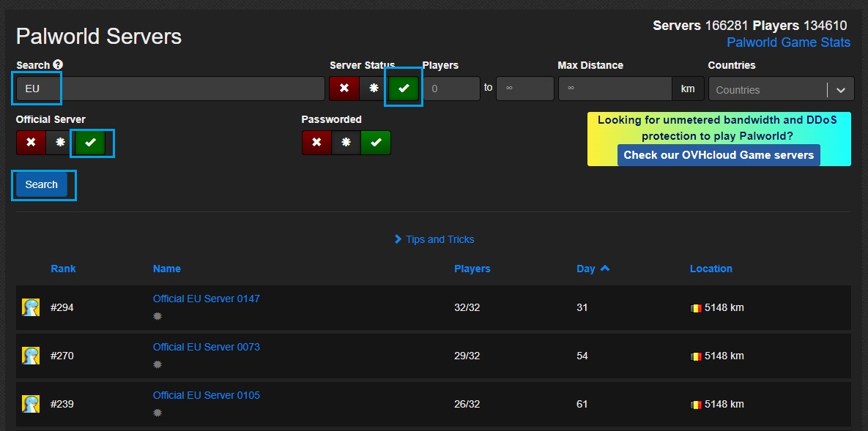
Task: Click inside the Countries text box
Action: click(x=768, y=89)
